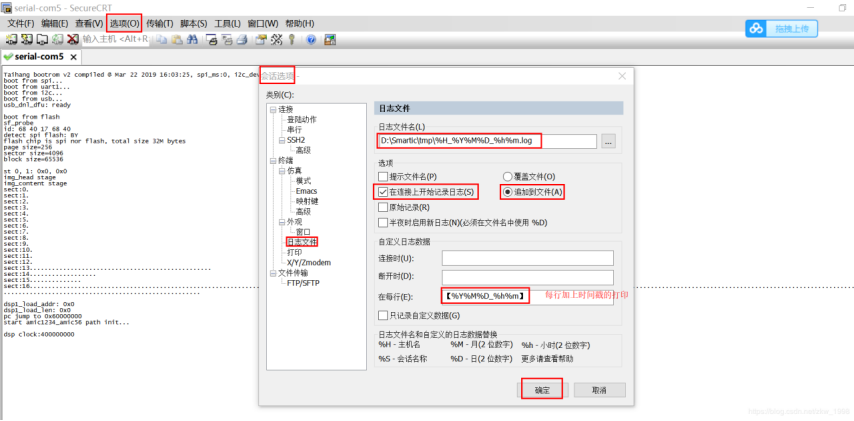The width and height of the screenshot is (854, 421).
Task: Click the 确定 button
Action: [x=542, y=390]
